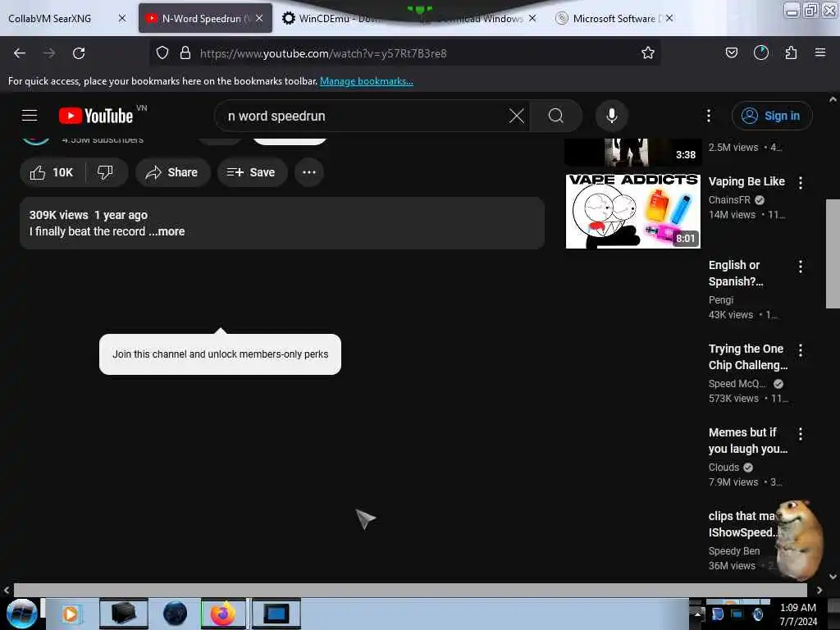Click the Speedy Ben channel name
This screenshot has height=630, width=840.
coord(734,550)
